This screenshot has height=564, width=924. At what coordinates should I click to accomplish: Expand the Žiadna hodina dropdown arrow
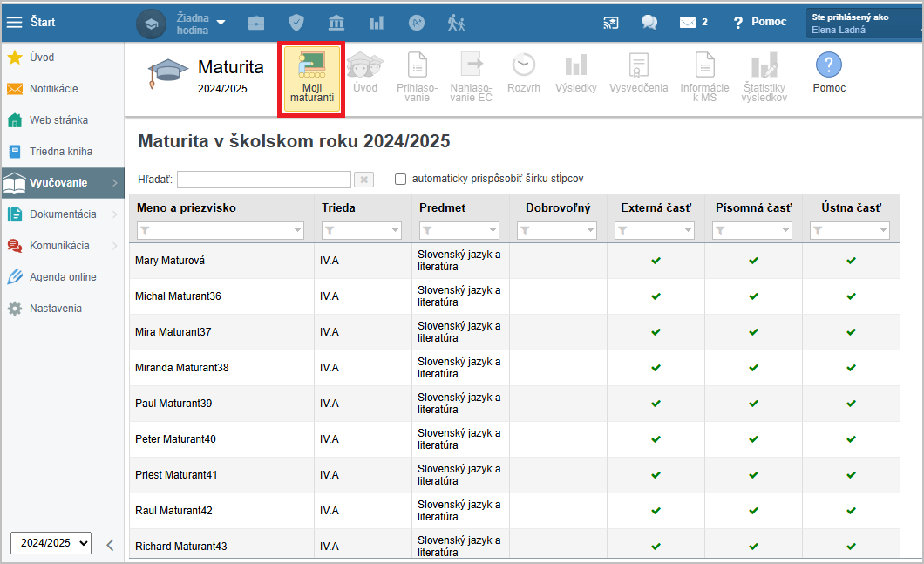(x=221, y=22)
